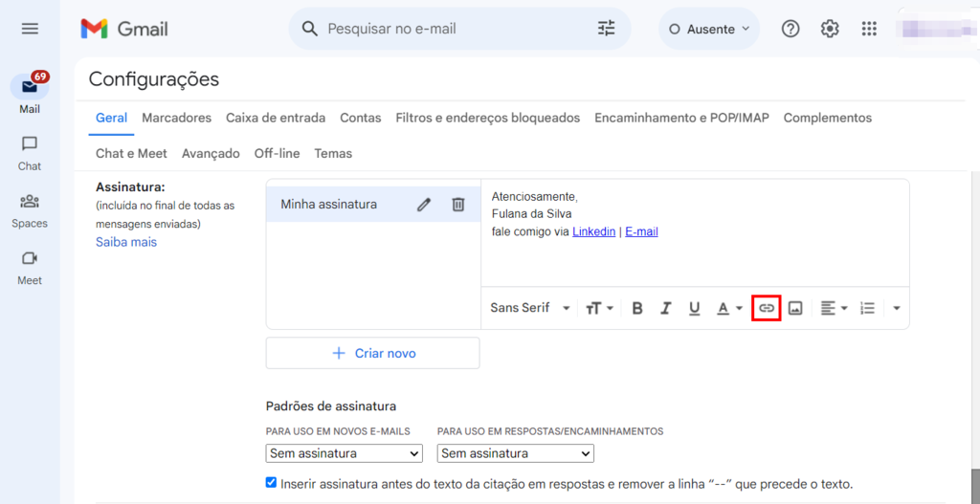
Task: Open Meet in the sidebar
Action: (x=30, y=268)
